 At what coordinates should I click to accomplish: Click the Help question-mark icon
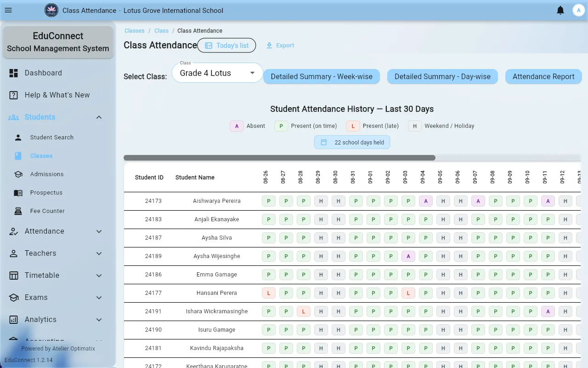14,95
